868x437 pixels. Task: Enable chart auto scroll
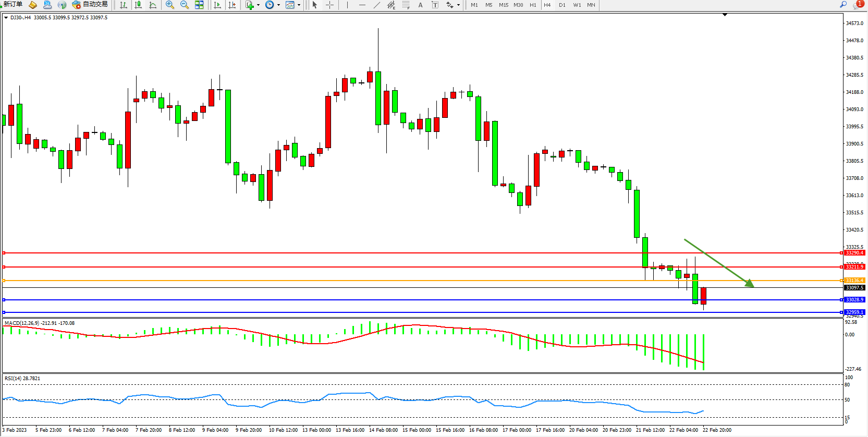coord(217,5)
